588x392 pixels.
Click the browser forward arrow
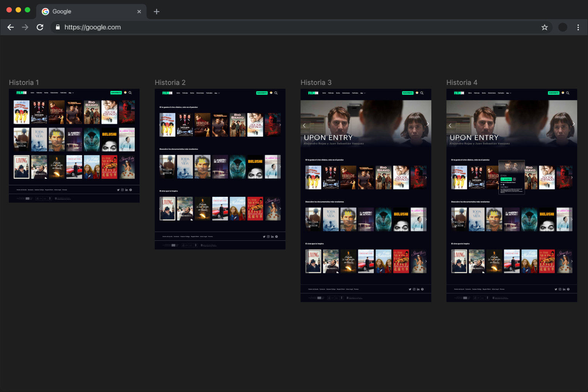tap(25, 27)
